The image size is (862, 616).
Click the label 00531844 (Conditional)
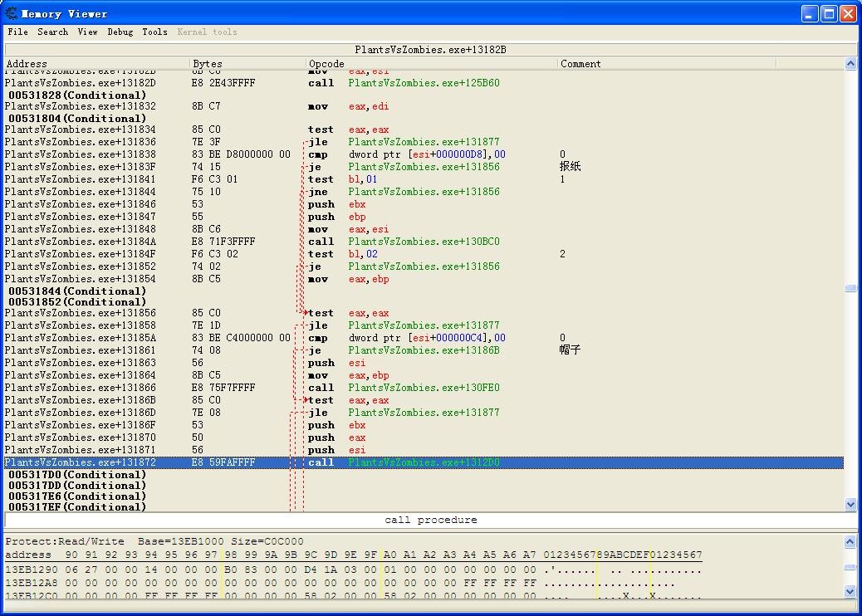77,291
